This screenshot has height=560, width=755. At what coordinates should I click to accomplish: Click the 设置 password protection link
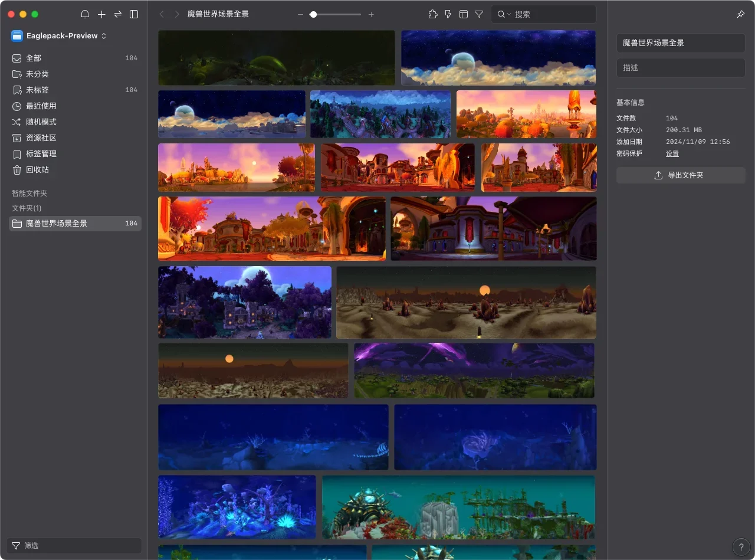pos(672,153)
